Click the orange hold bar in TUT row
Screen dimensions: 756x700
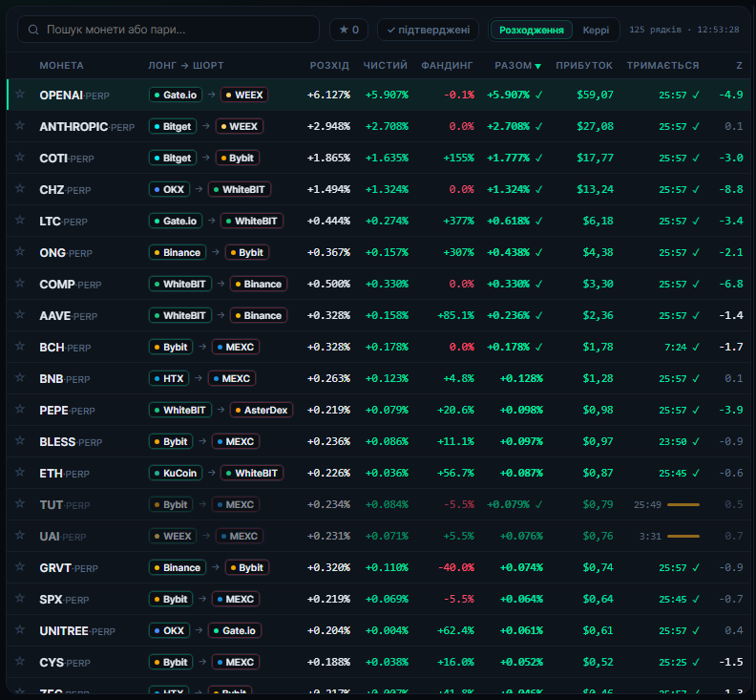pos(683,504)
